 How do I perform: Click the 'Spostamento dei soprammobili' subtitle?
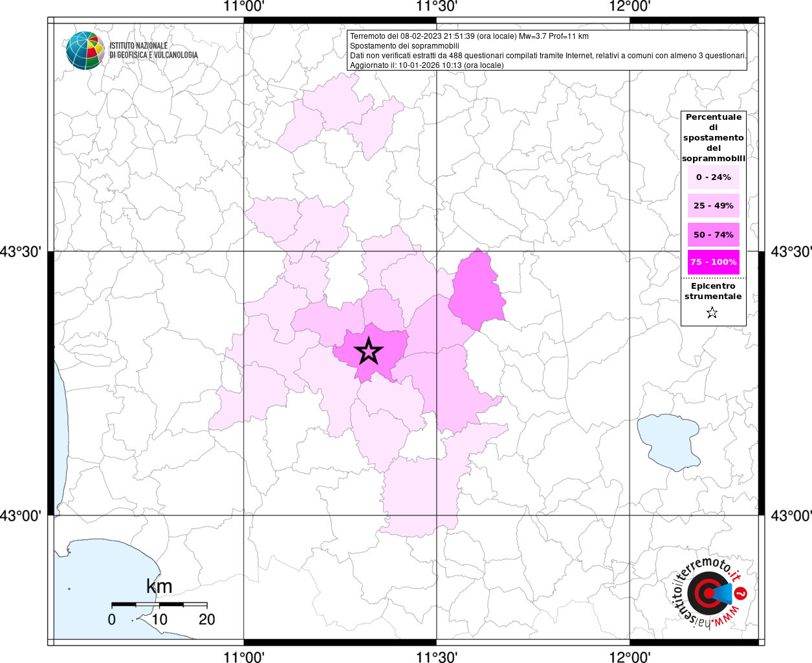[404, 46]
